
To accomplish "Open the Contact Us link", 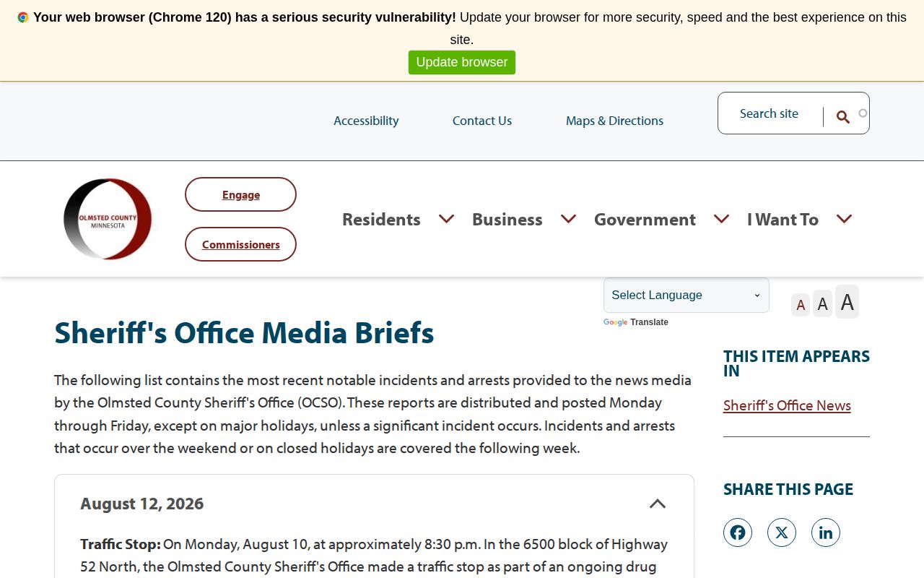I will (x=482, y=121).
